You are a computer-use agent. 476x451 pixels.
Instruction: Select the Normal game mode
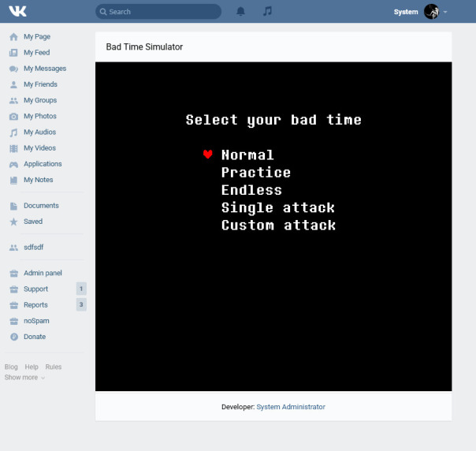(247, 155)
